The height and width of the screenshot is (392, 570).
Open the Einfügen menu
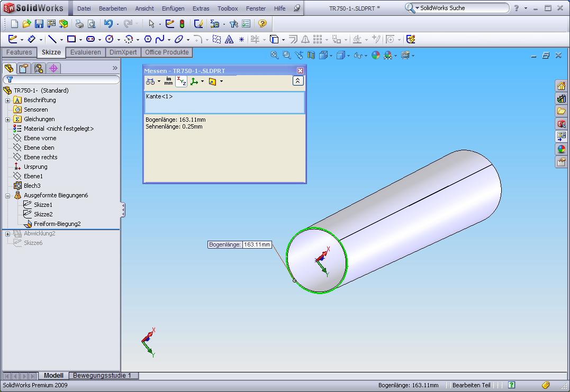(x=173, y=8)
